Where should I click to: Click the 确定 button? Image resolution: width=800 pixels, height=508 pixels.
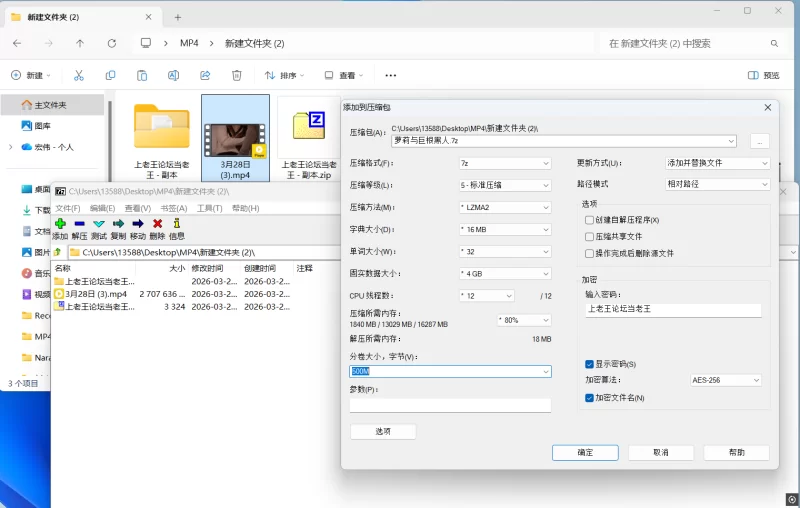point(585,453)
